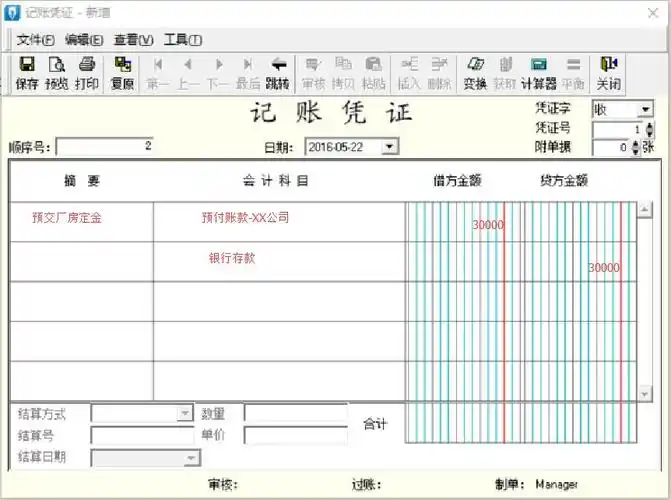Click the preparer name Manager

click(x=556, y=484)
